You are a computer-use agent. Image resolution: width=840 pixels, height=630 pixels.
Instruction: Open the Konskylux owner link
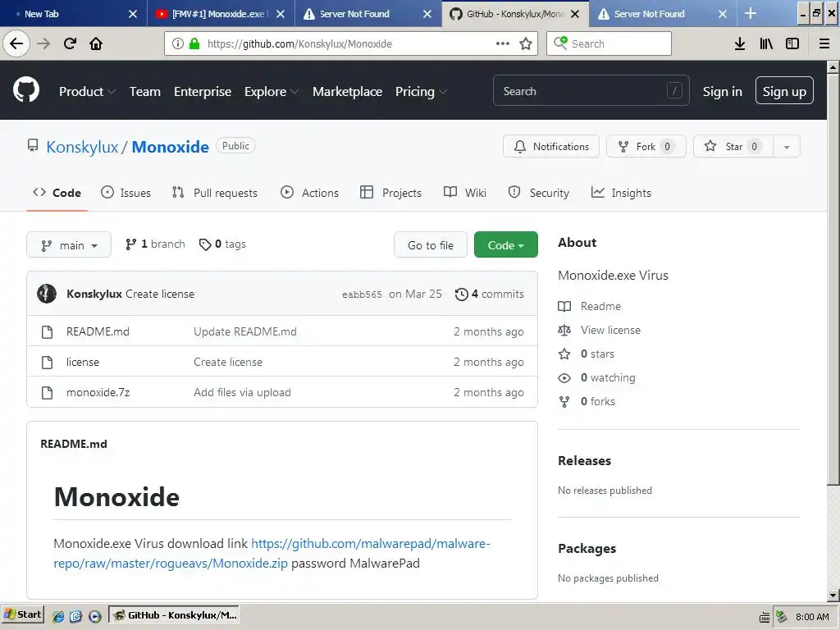click(x=82, y=147)
